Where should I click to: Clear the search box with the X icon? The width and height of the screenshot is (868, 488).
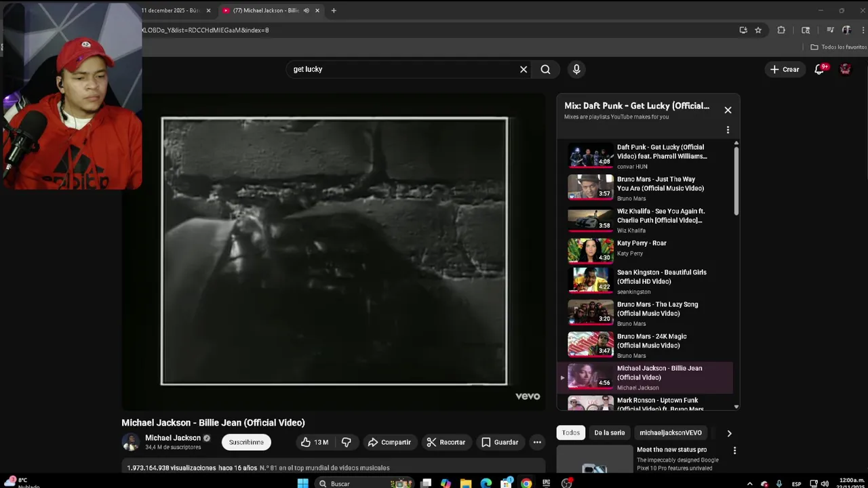524,69
